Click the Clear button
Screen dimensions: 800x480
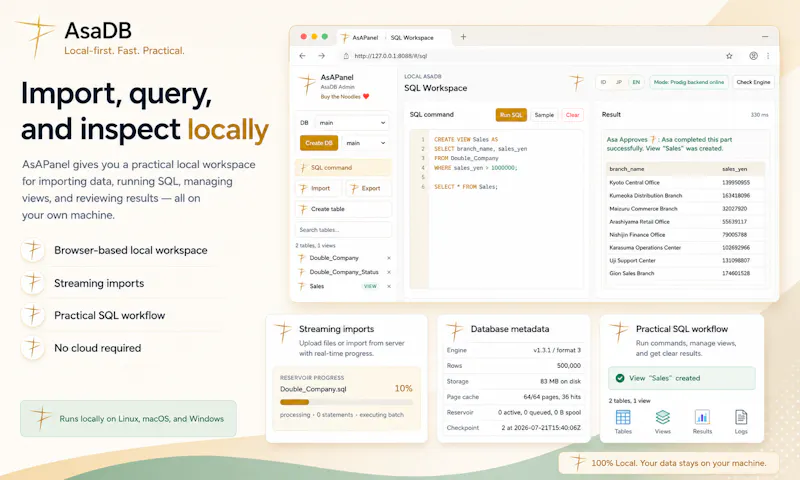(x=572, y=115)
